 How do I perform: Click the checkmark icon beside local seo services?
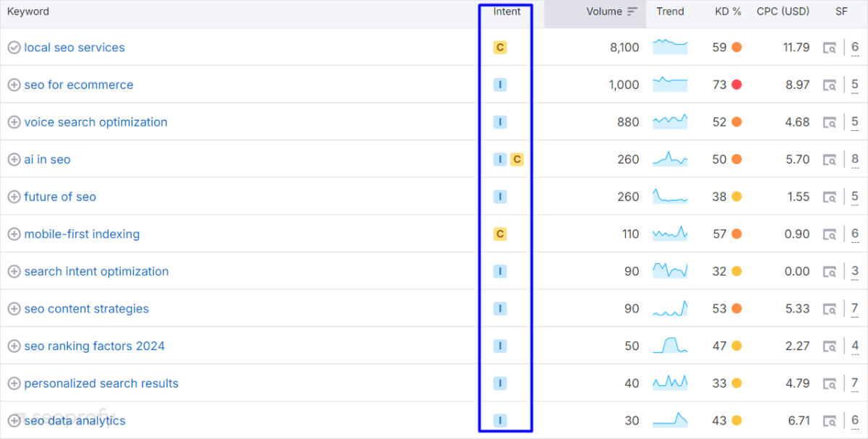pos(14,48)
